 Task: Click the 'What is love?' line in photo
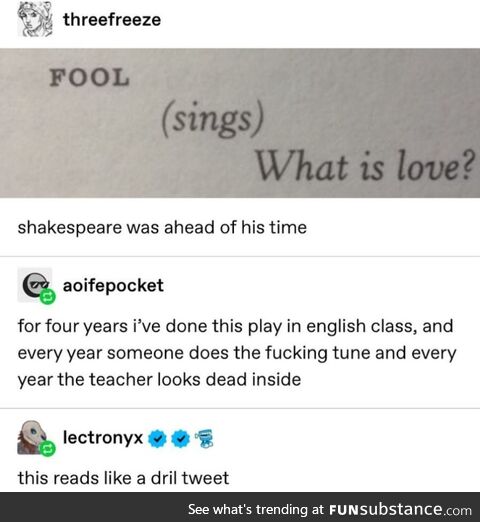click(365, 165)
